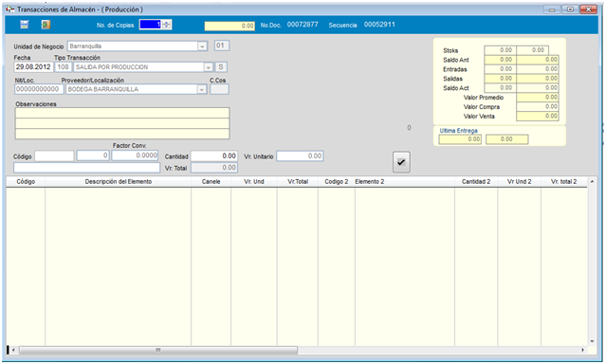Viewport: 606px width, 364px height.
Task: Click the Valor Promedio value field
Action: pyautogui.click(x=538, y=98)
